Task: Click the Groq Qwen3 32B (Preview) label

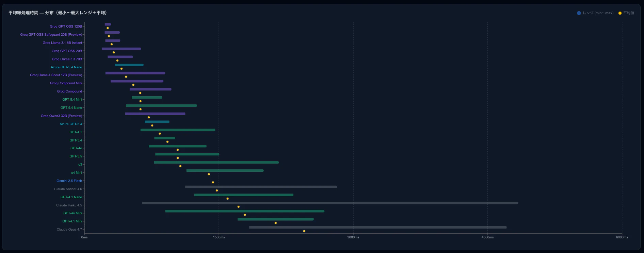Action: (61, 116)
